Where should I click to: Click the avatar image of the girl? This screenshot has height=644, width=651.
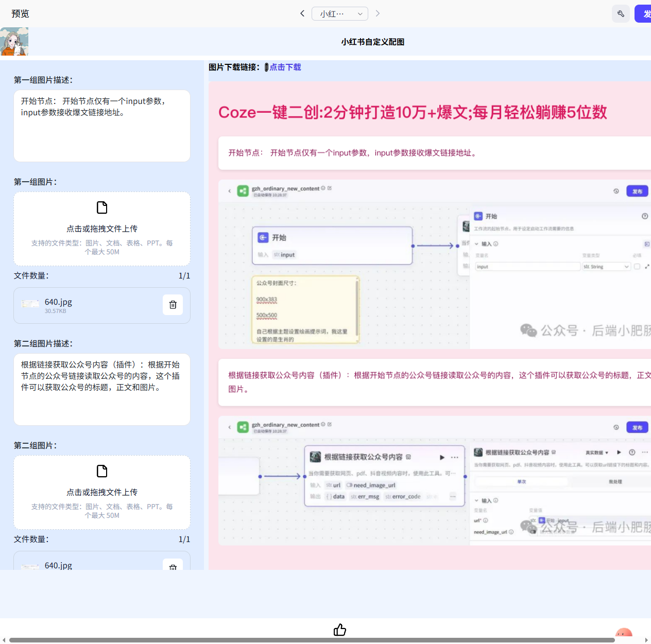click(14, 42)
